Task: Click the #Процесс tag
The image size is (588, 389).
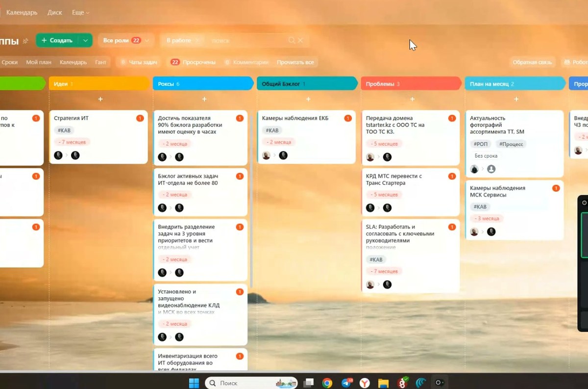Action: (512, 144)
